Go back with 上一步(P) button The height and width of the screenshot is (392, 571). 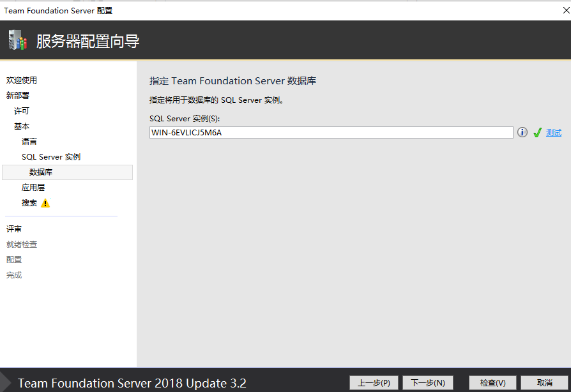374,383
